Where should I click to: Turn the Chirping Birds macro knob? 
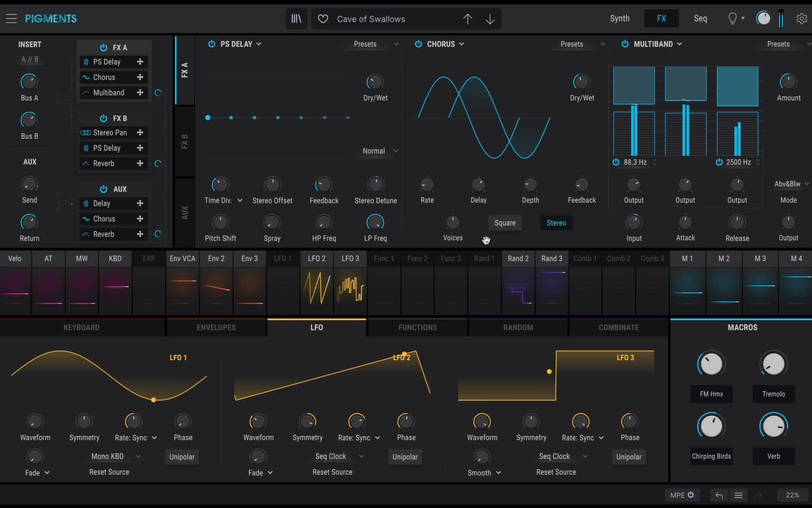pos(711,426)
